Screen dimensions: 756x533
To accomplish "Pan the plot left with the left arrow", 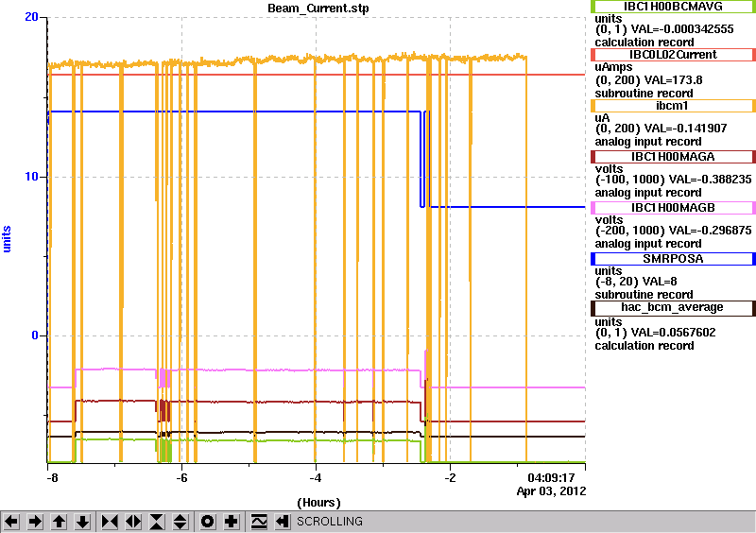I will pos(11,522).
